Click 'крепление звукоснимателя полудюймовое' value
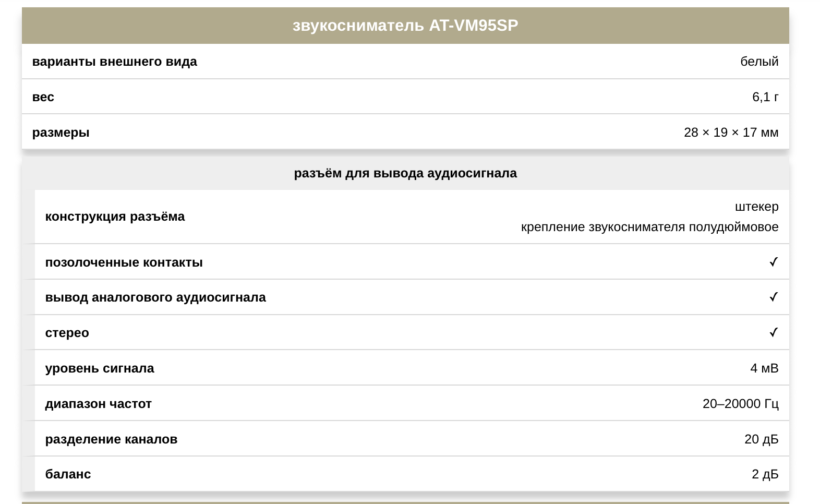 [x=650, y=227]
